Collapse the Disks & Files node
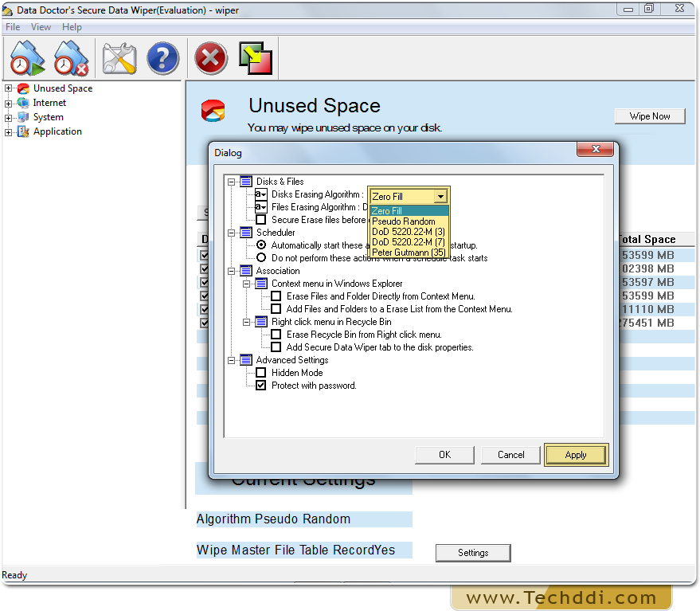 (231, 182)
